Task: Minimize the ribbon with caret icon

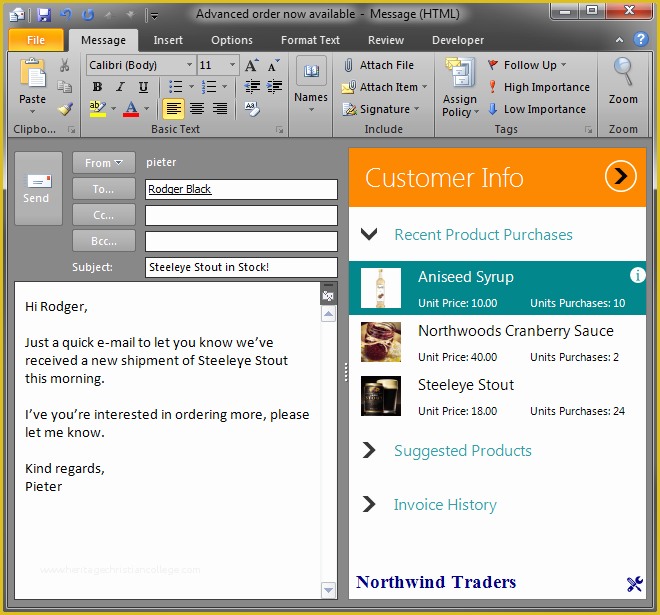Action: click(619, 40)
